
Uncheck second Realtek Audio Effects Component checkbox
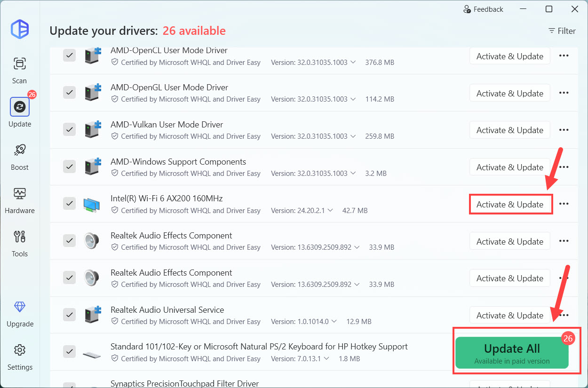tap(69, 277)
